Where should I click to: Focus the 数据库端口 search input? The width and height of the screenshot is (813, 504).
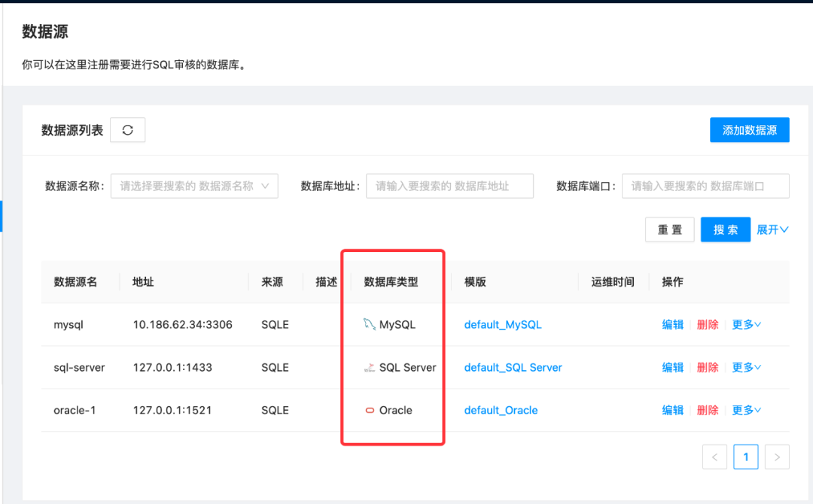click(x=705, y=186)
